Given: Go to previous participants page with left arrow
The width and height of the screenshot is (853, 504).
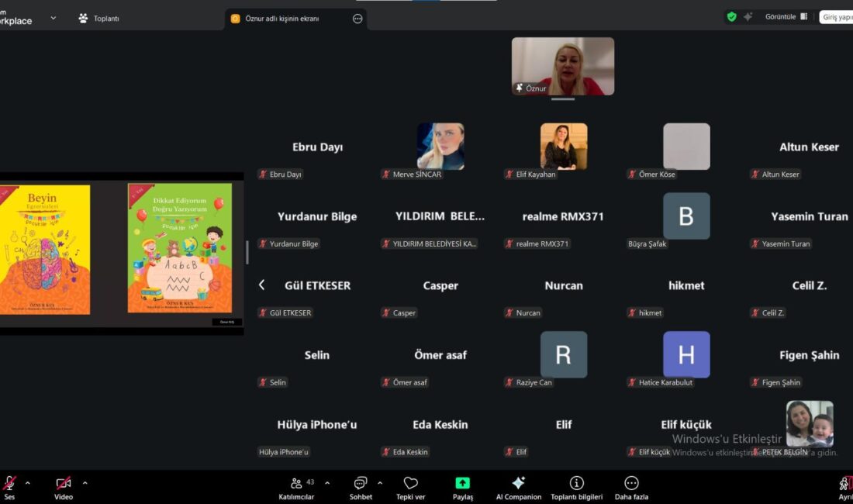Looking at the screenshot, I should point(262,285).
